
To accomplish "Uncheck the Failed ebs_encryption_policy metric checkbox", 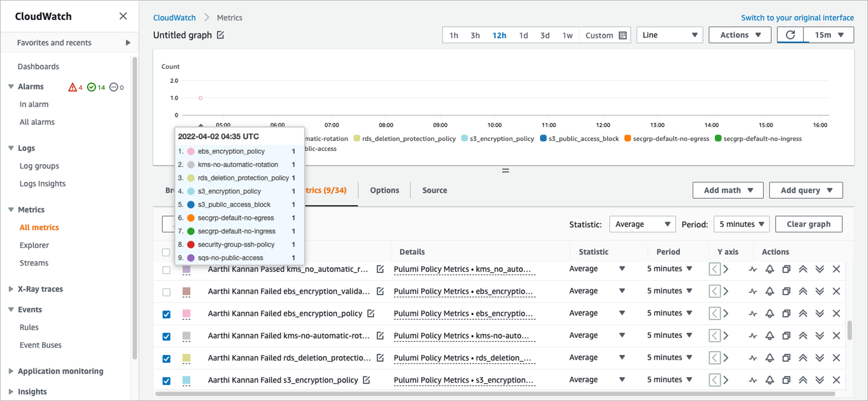I will pyautogui.click(x=167, y=314).
